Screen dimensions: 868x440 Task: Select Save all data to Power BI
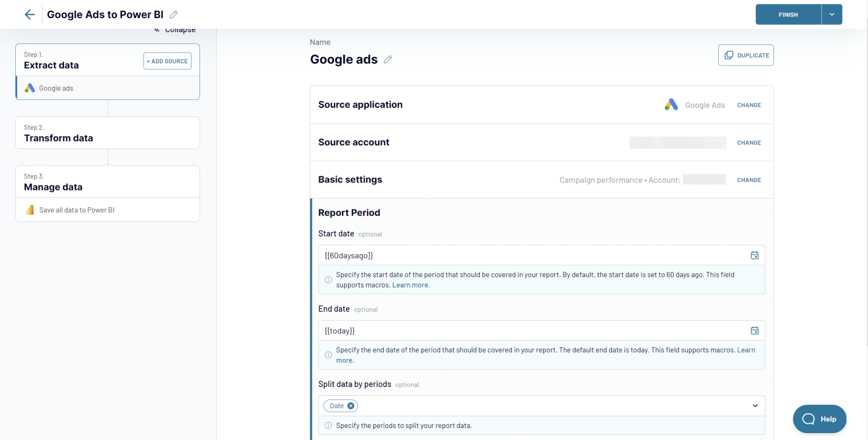pos(77,210)
